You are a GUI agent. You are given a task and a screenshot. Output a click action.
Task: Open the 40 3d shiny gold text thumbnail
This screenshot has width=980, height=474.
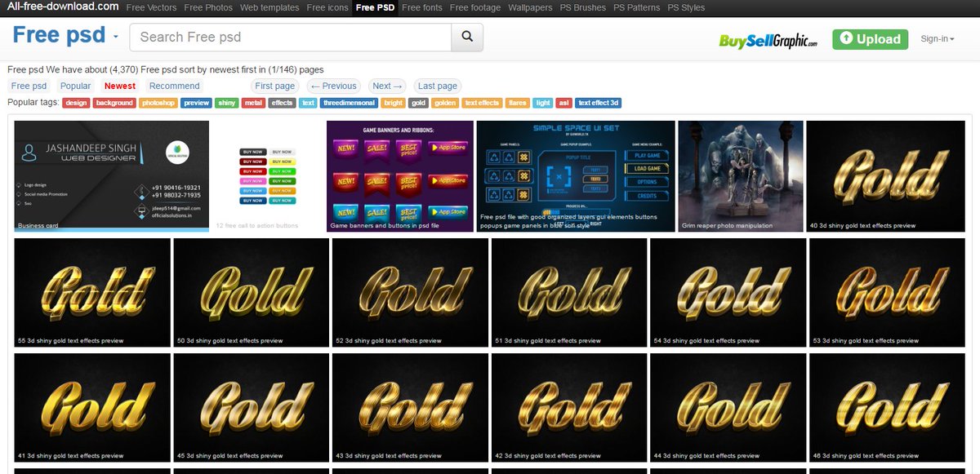(885, 176)
